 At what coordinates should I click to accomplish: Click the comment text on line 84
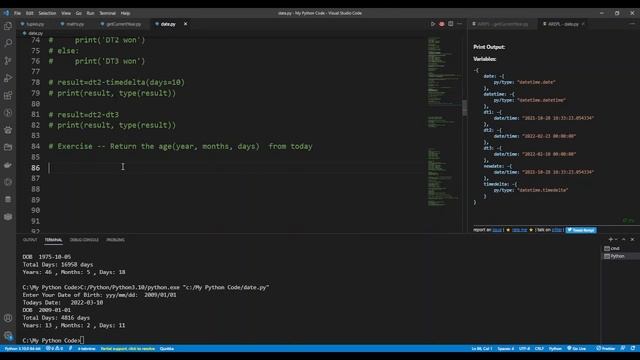[x=180, y=146]
